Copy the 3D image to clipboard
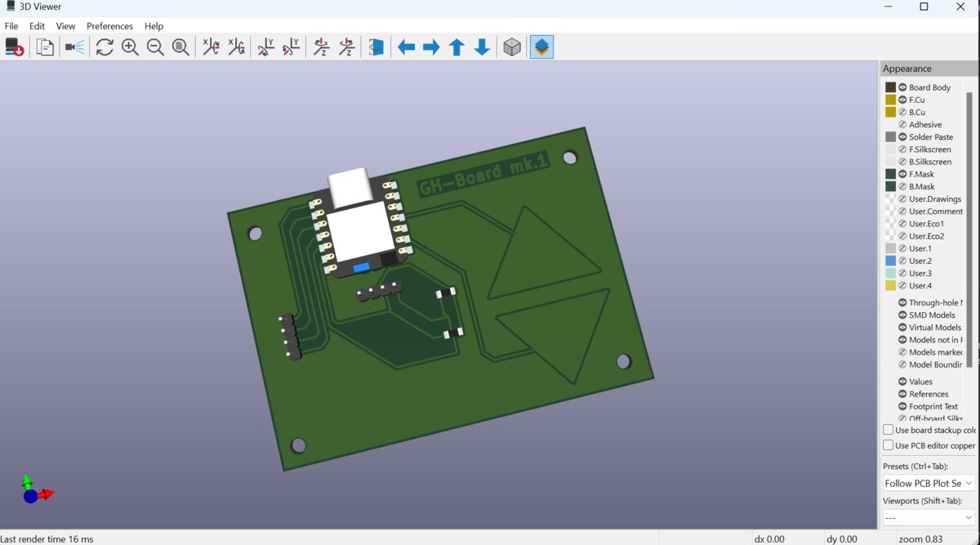 45,47
